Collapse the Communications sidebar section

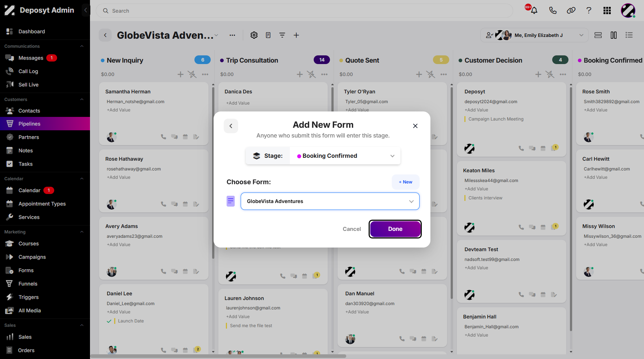tap(82, 46)
